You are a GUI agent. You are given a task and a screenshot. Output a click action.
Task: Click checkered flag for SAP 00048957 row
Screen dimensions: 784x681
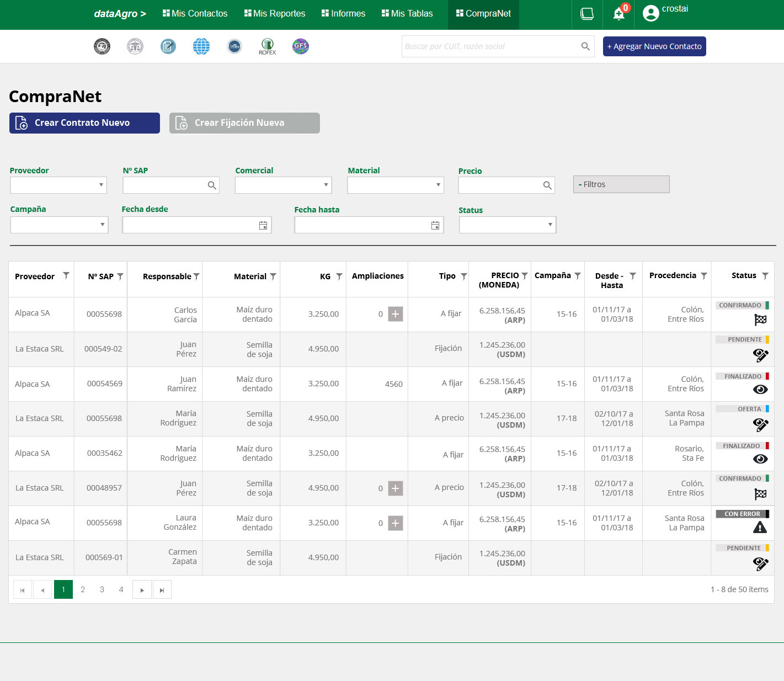tap(760, 494)
